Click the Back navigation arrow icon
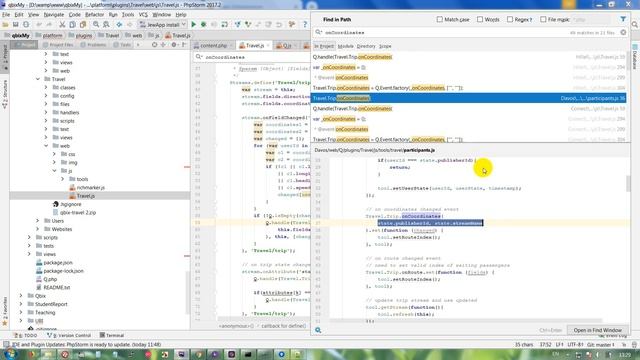 [119, 25]
